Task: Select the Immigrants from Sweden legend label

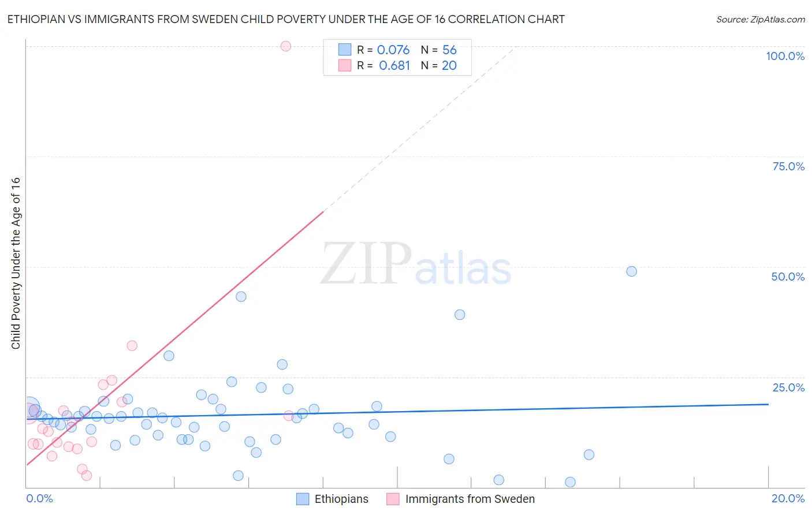Action: pyautogui.click(x=470, y=499)
